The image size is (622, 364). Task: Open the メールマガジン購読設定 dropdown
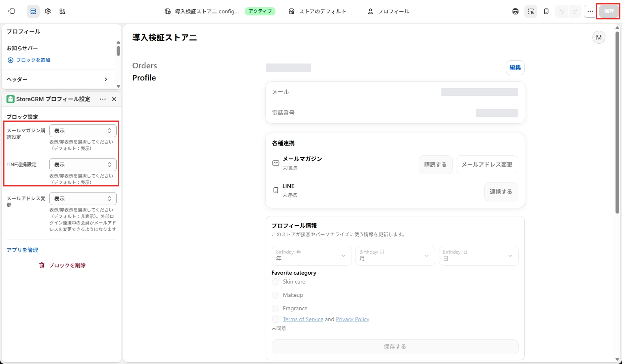(x=83, y=131)
